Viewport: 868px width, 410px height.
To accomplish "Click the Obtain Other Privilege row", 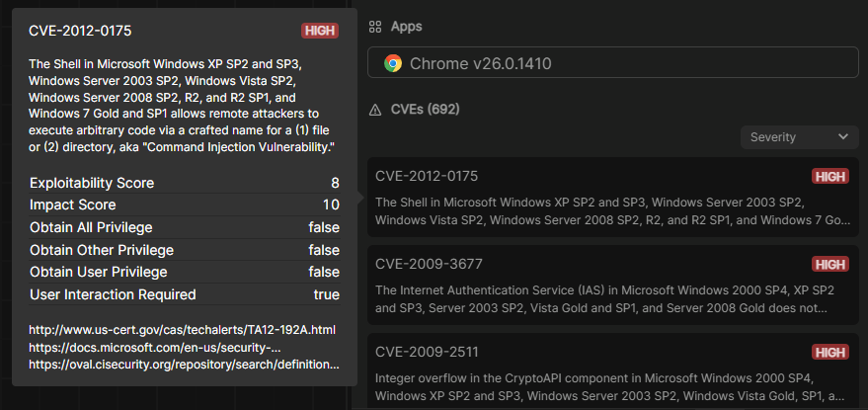I will (185, 250).
